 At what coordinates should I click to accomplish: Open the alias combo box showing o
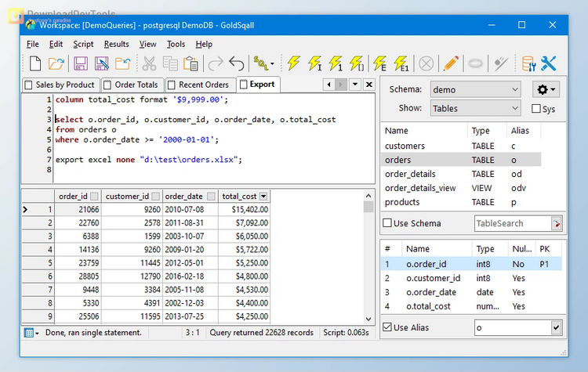pyautogui.click(x=518, y=328)
